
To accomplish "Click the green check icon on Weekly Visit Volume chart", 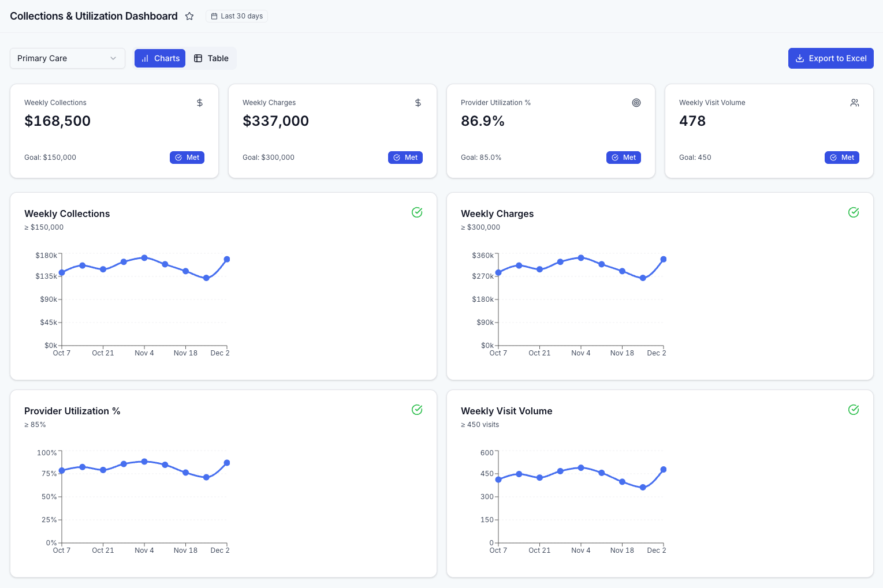I will (854, 410).
